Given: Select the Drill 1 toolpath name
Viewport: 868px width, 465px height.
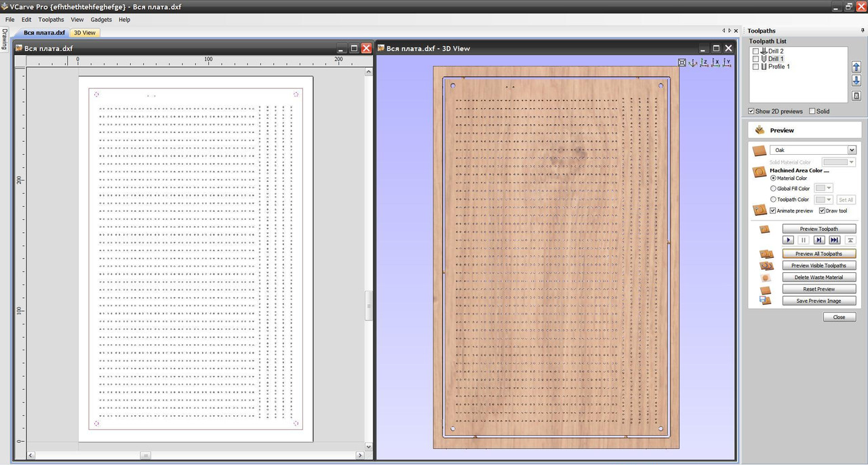Looking at the screenshot, I should [776, 59].
